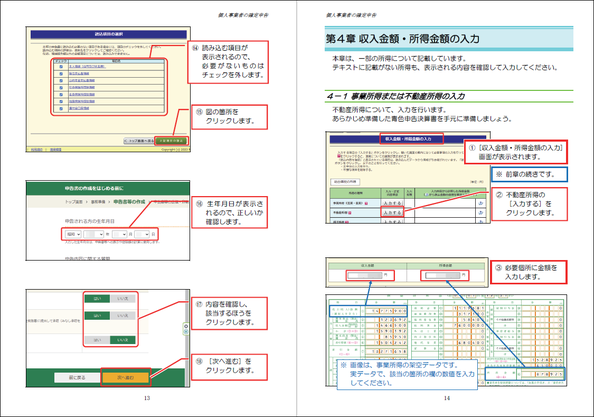The image size is (594, 417).
Task: Open the birth day dropdown before 日
Action: click(x=142, y=234)
